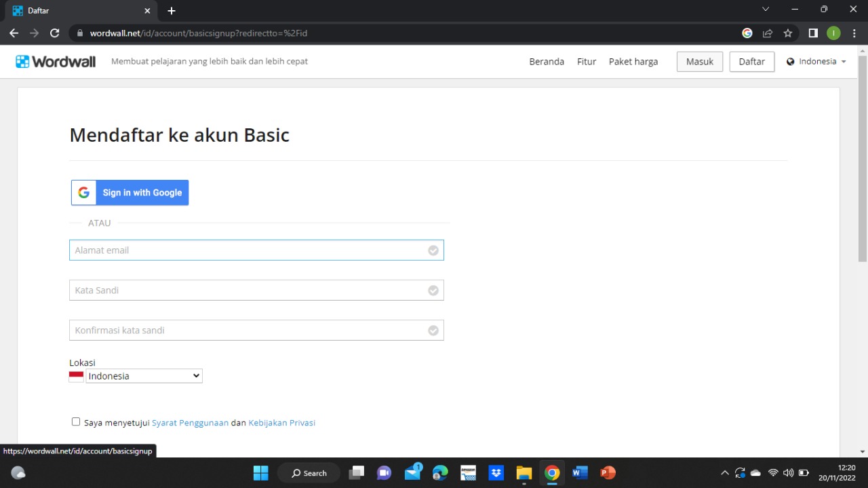This screenshot has width=868, height=488.
Task: Open the clock and date 12:20
Action: click(x=837, y=473)
